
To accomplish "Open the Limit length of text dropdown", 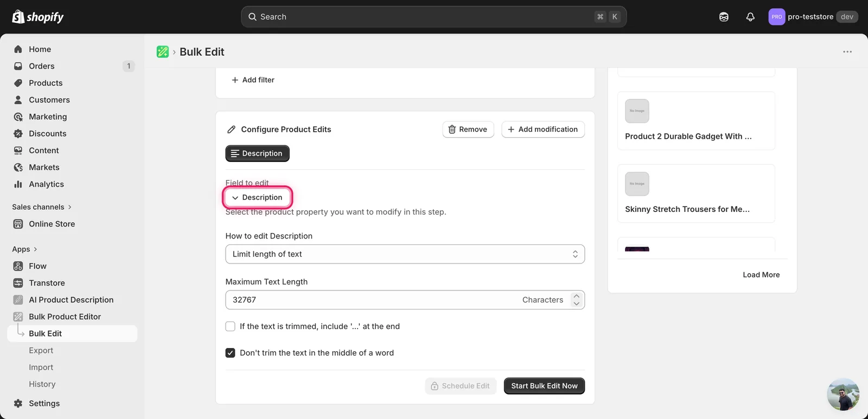I will 405,254.
